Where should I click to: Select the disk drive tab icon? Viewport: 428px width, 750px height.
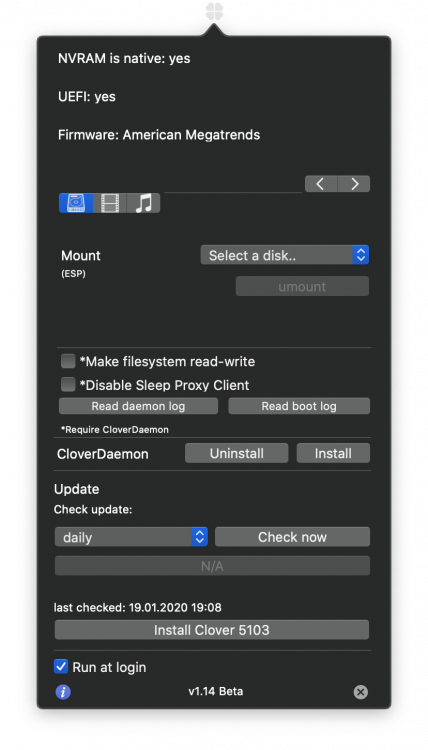pos(76,203)
